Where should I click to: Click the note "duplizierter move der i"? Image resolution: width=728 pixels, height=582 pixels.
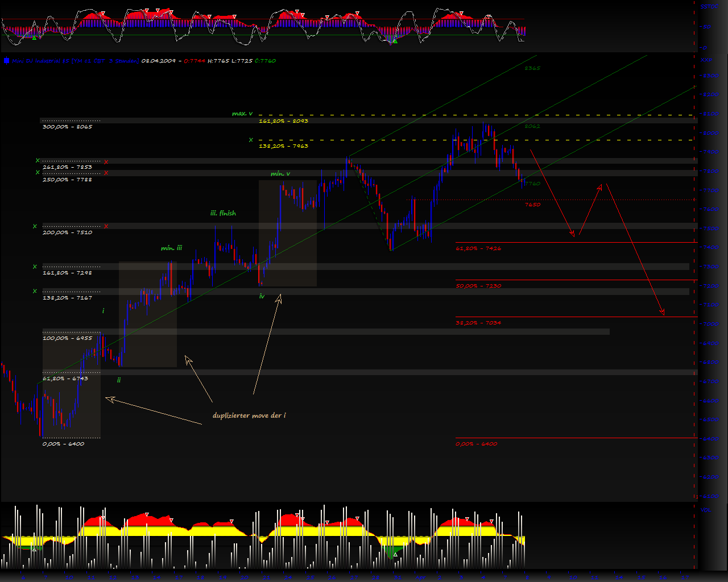tap(249, 415)
